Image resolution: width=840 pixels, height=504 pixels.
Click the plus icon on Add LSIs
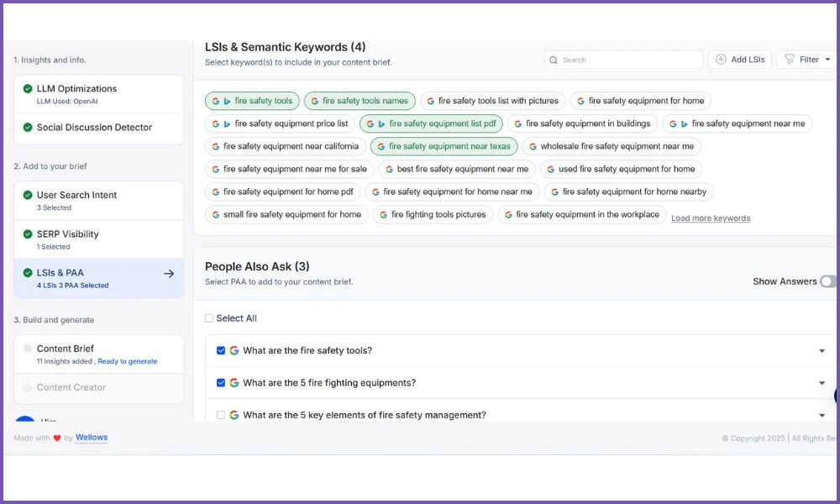(721, 60)
